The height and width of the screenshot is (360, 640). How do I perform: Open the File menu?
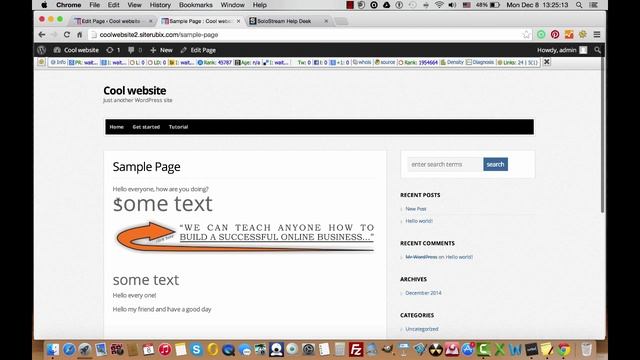pos(94,5)
